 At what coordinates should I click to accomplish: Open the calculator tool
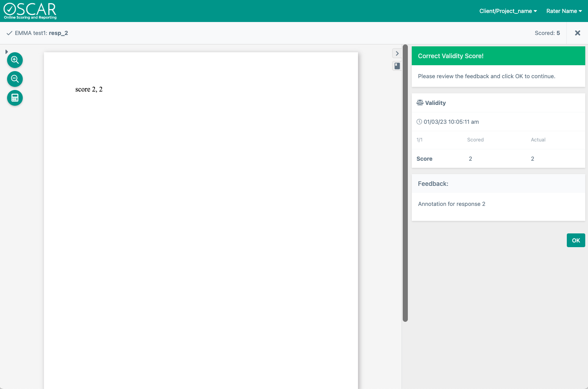(15, 98)
